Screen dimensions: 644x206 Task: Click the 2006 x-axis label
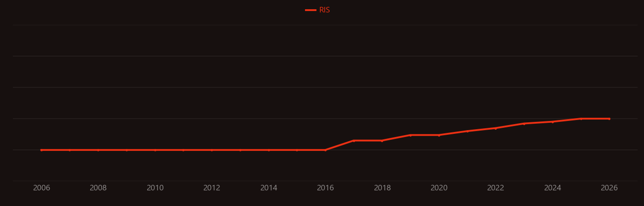[x=41, y=188]
